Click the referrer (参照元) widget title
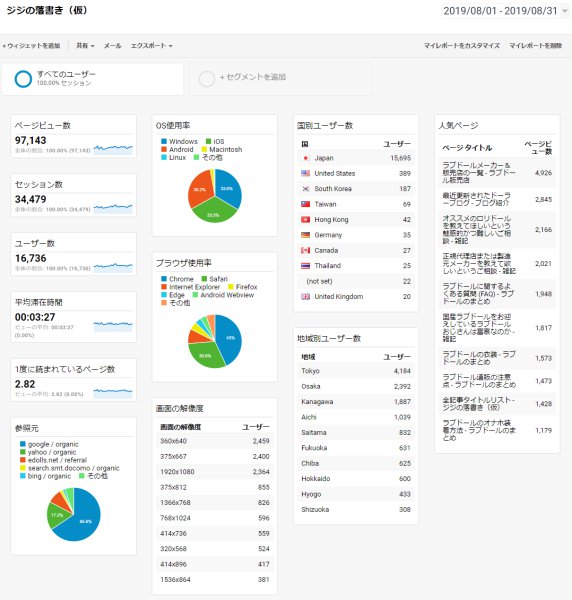Image resolution: width=572 pixels, height=600 pixels. (x=27, y=429)
